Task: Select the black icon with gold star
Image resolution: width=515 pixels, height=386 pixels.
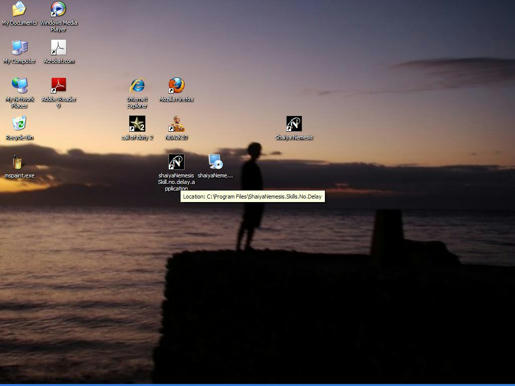Action: tap(137, 124)
